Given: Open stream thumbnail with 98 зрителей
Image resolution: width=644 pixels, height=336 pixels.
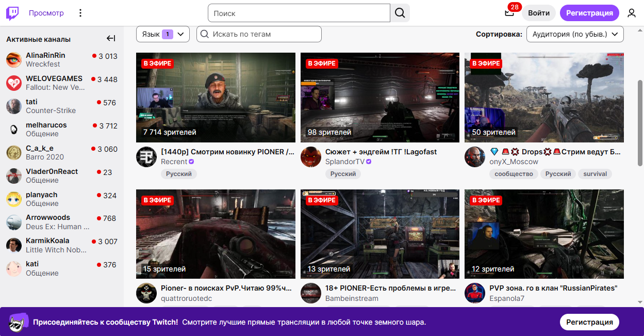Looking at the screenshot, I should [380, 98].
